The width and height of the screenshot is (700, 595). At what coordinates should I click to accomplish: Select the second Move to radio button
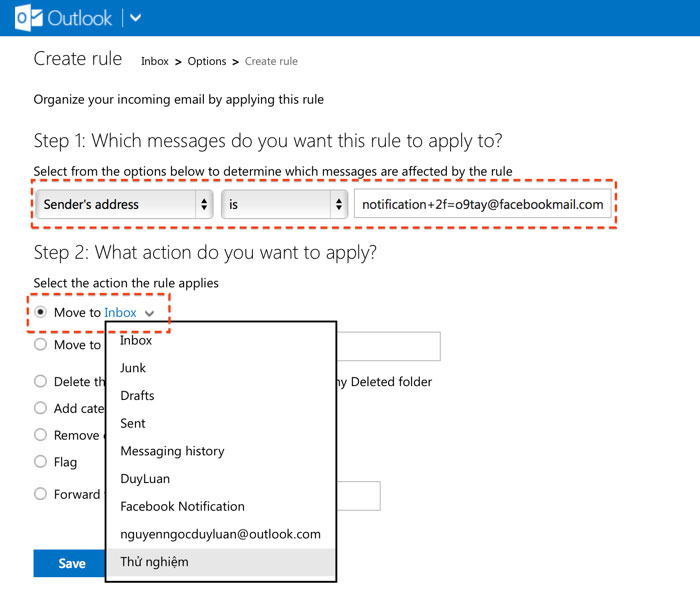(x=40, y=344)
